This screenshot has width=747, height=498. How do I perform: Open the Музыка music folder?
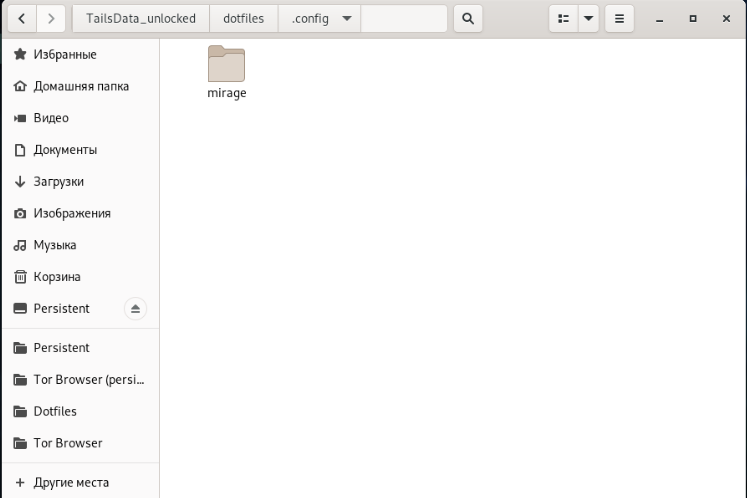click(x=54, y=245)
